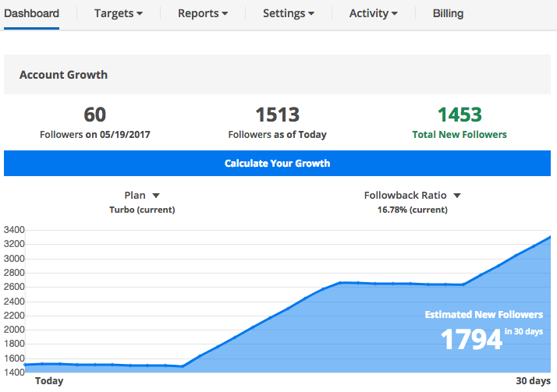Select the Turbo (current) plan label

point(142,210)
